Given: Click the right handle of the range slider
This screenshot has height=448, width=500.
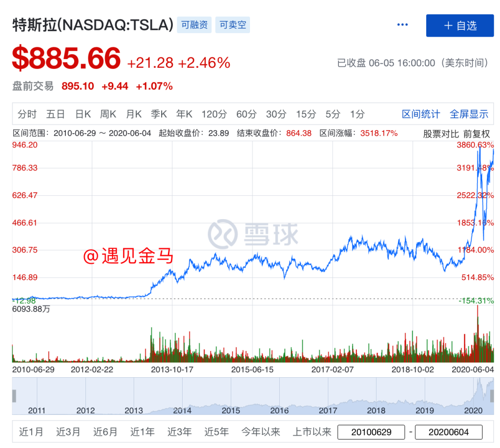Looking at the screenshot, I should (492, 396).
